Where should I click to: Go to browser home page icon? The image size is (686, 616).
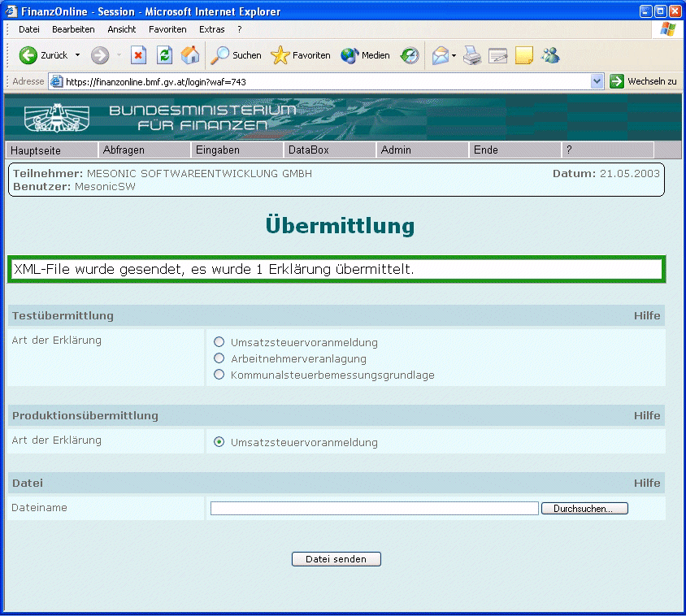click(190, 55)
